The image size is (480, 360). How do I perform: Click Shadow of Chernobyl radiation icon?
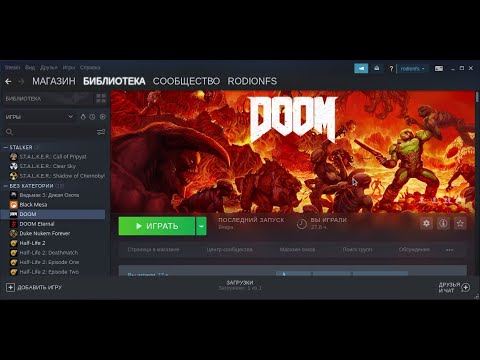14,176
